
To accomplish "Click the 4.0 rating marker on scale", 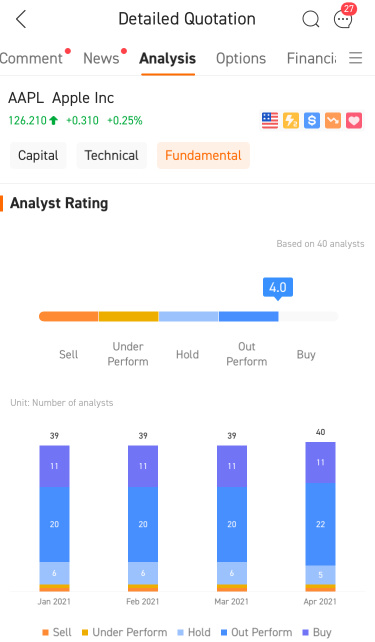I will click(x=278, y=288).
